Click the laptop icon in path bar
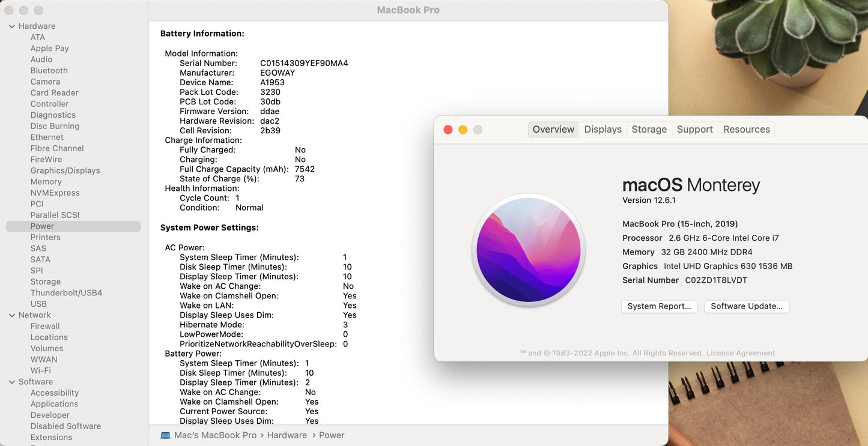 tap(165, 435)
